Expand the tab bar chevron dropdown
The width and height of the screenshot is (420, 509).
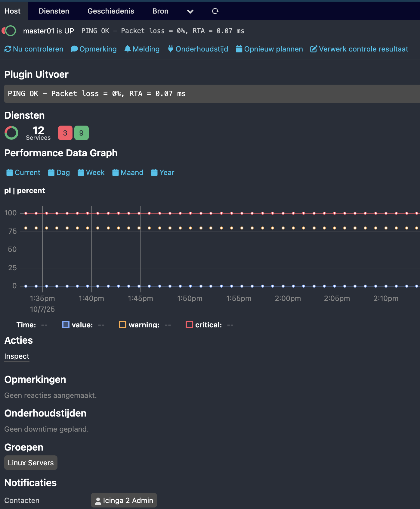pos(190,11)
